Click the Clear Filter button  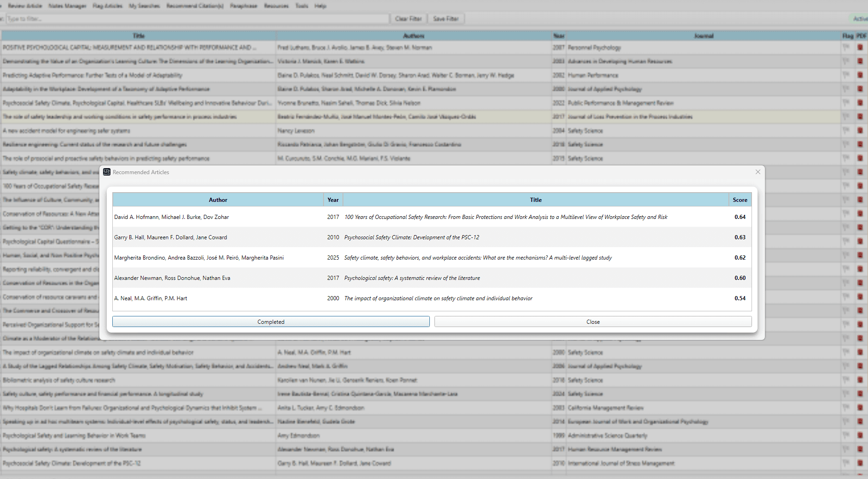click(x=408, y=18)
